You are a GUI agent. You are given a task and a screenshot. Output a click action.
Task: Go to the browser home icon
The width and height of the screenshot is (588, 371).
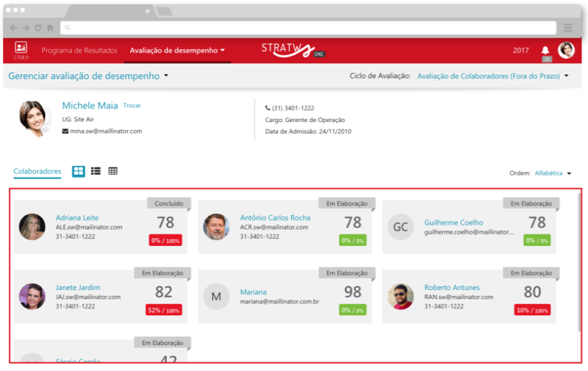click(50, 28)
